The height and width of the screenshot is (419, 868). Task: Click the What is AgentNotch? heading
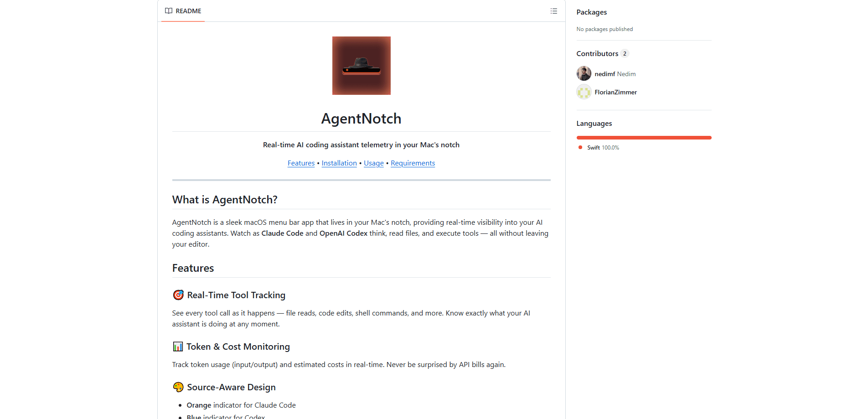click(x=225, y=200)
